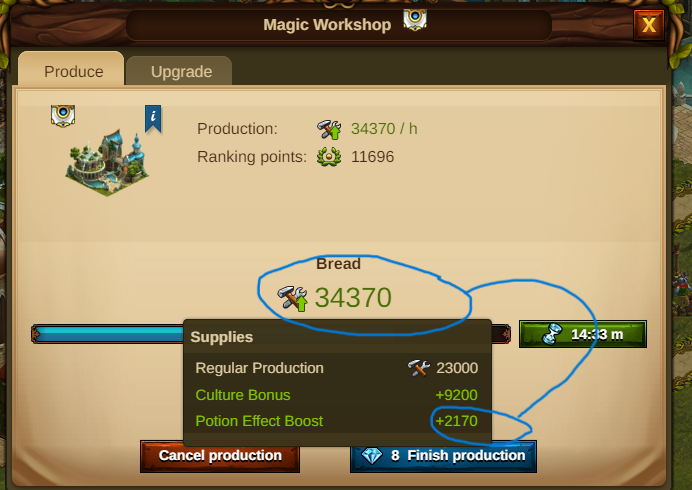Viewport: 692px width, 490px height.
Task: Click the diamond icon on Finish production
Action: coord(372,456)
